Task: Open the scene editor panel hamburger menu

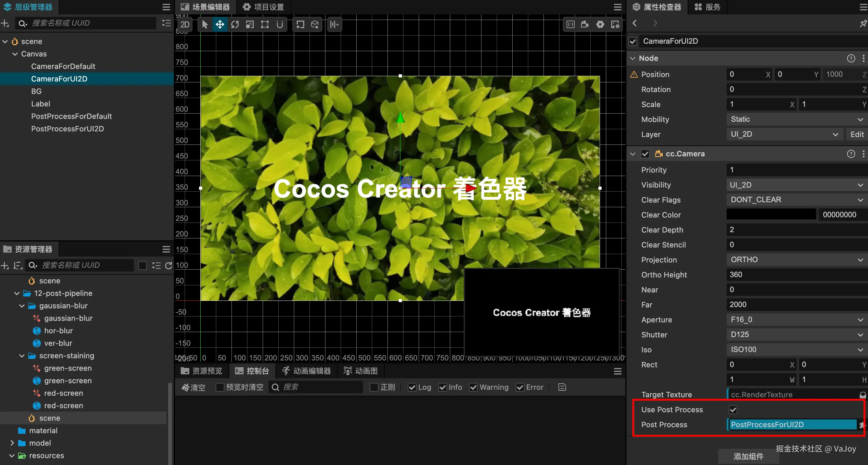Action: click(x=618, y=7)
